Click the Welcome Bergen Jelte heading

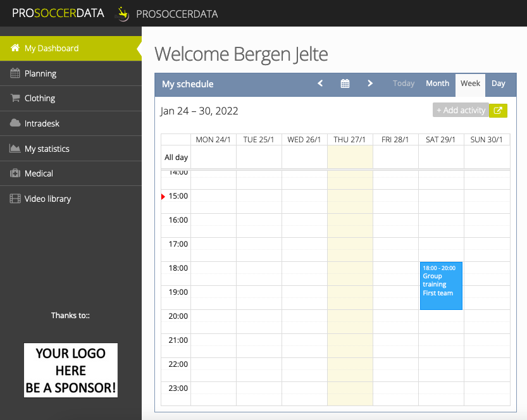241,54
